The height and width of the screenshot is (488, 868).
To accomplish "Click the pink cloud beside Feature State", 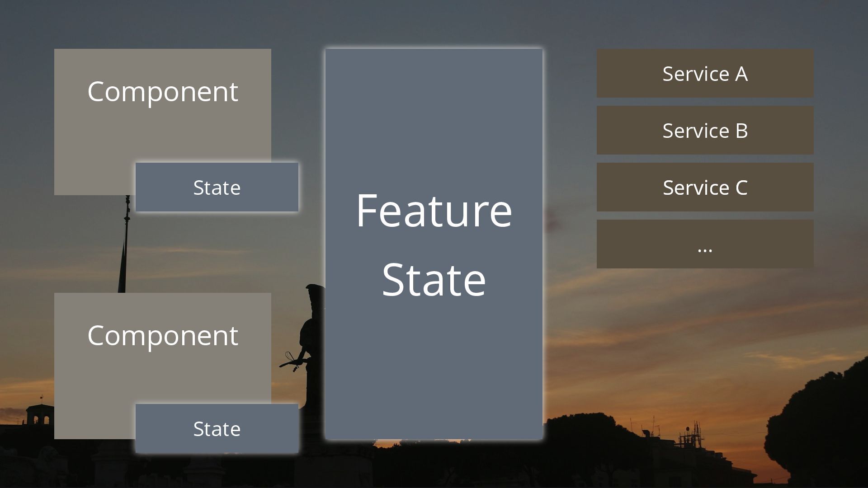I will (x=552, y=219).
